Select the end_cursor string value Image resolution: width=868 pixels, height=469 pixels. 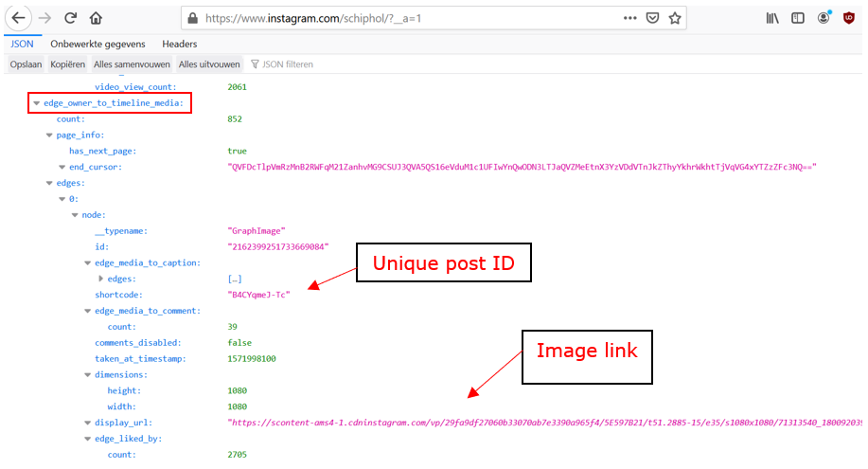coord(522,167)
